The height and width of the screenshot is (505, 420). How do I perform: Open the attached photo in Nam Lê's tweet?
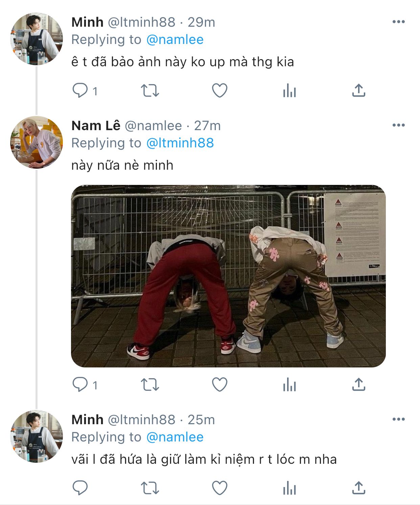tap(228, 276)
